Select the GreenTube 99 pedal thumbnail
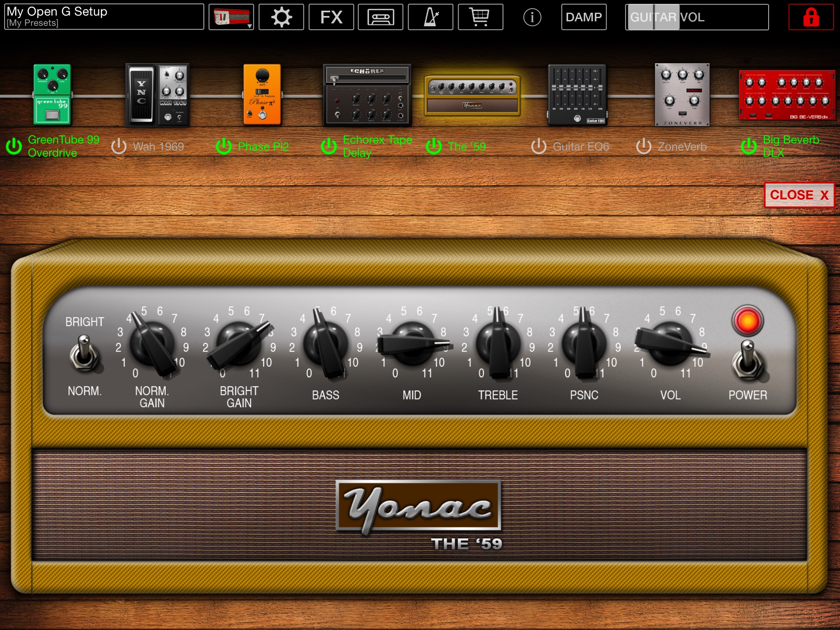The image size is (840, 630). point(52,94)
